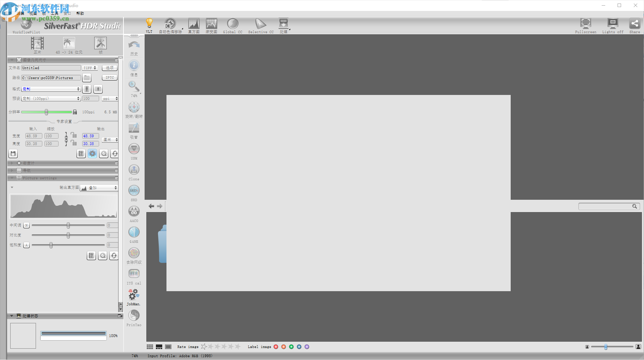Toggle the A button for saturation
Screen dimensions: 644x360
tap(26, 245)
